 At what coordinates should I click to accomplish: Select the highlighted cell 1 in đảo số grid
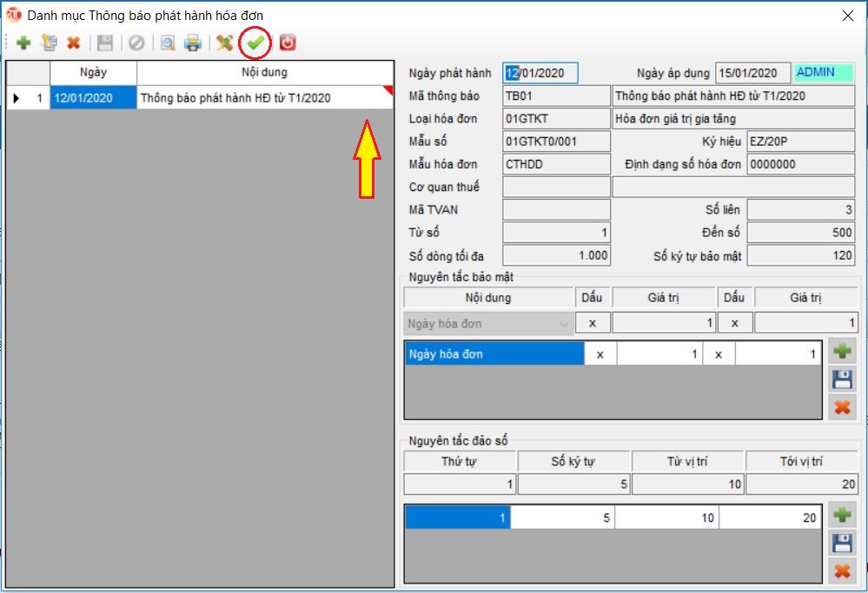point(458,517)
